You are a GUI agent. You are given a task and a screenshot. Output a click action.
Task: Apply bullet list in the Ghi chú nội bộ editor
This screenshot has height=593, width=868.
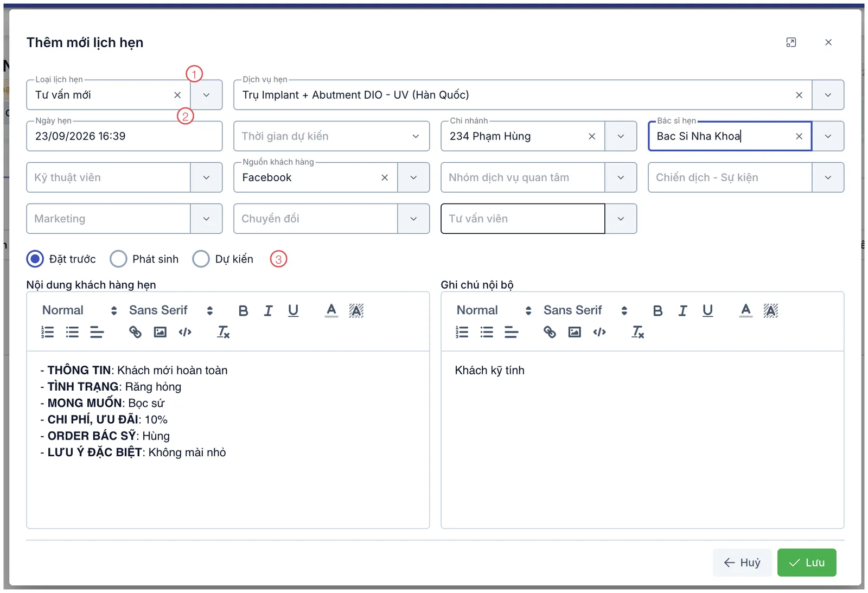coord(487,332)
